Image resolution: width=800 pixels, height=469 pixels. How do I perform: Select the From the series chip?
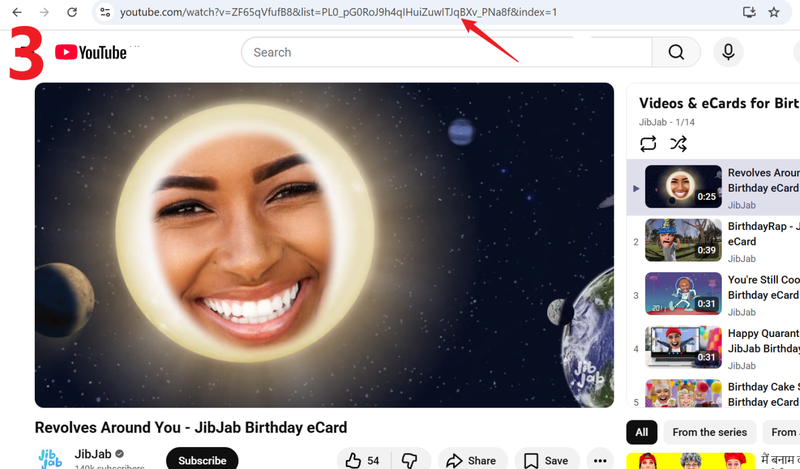click(709, 432)
